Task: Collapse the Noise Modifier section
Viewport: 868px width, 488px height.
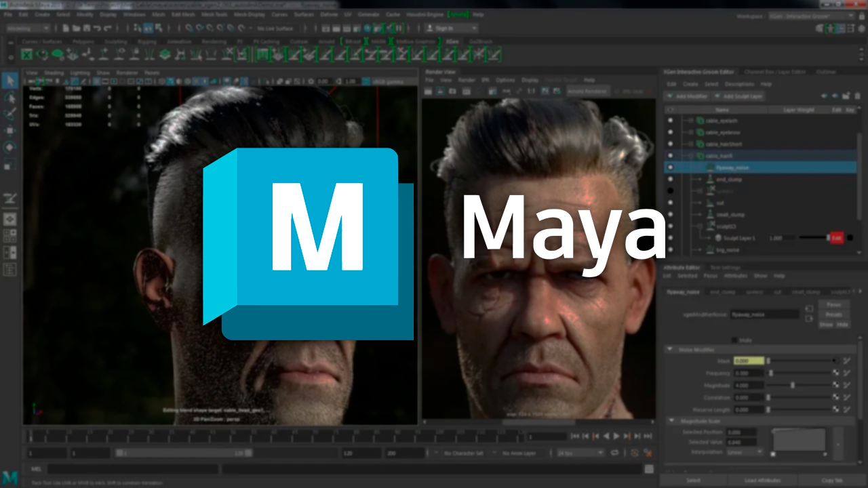Action: (671, 350)
